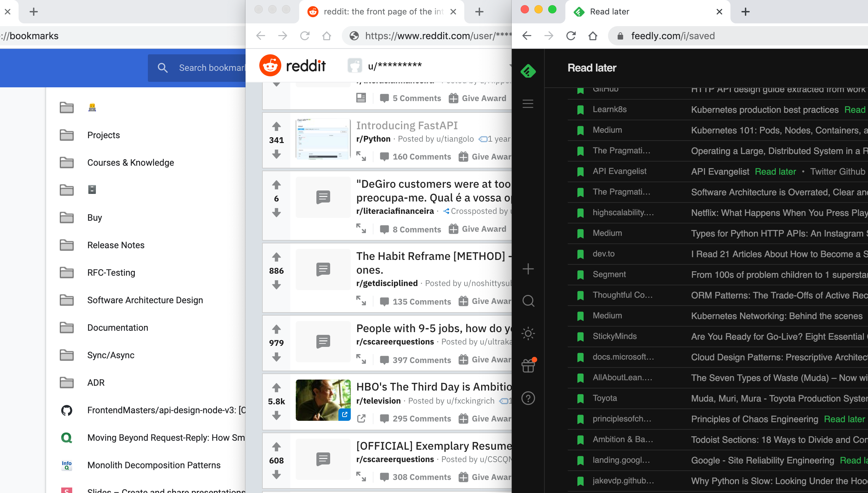This screenshot has width=868, height=493.
Task: Click the Feedly window home button
Action: [593, 36]
